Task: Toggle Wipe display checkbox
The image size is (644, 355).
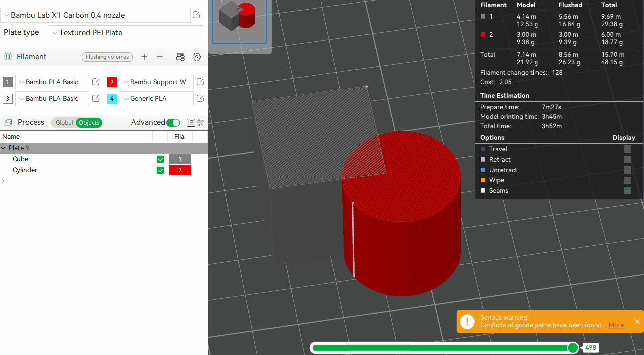Action: point(627,180)
